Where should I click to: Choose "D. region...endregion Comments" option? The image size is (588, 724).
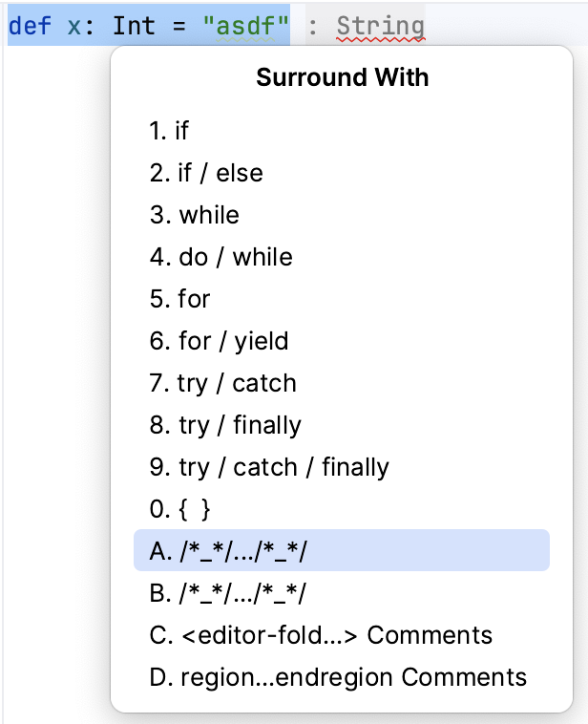point(338,677)
